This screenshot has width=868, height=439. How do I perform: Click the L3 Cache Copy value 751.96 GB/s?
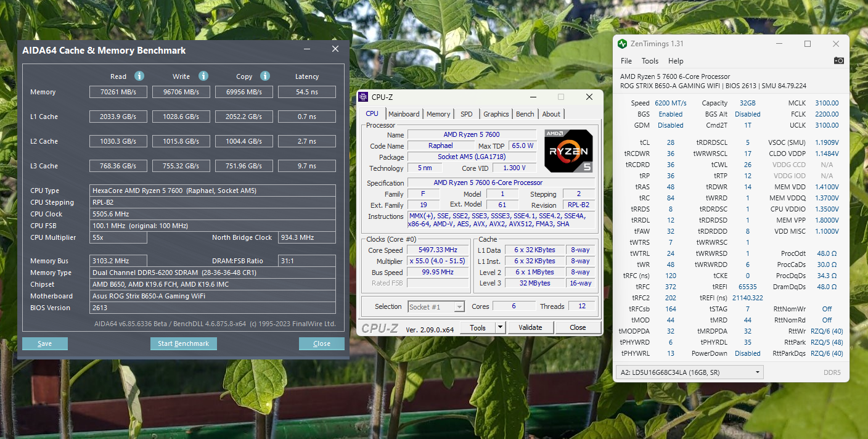click(x=244, y=166)
